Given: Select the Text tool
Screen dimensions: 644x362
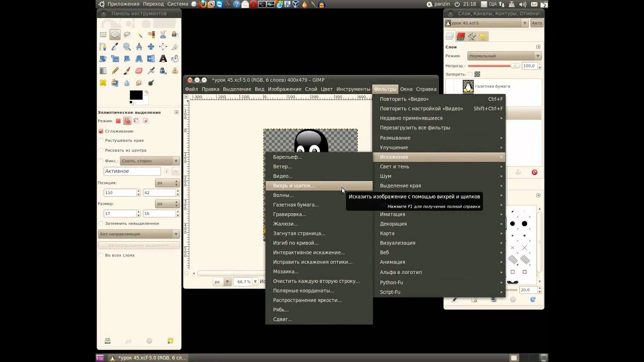Looking at the screenshot, I should pos(163,59).
